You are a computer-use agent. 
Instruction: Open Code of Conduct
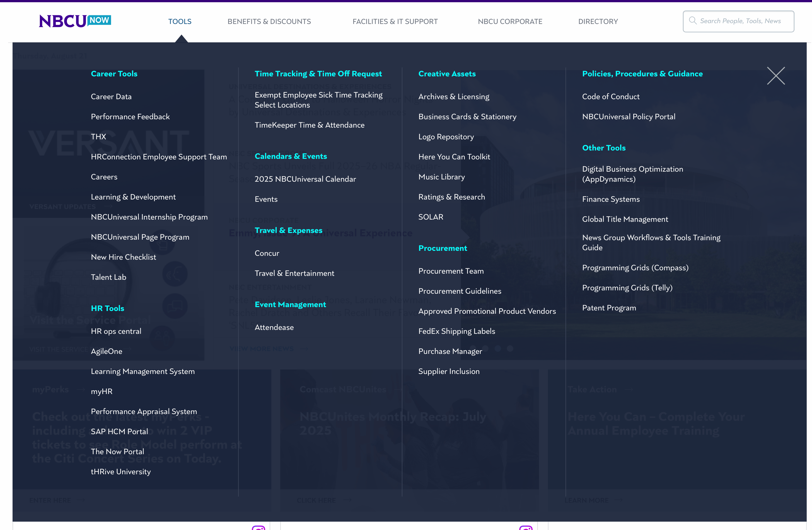611,96
